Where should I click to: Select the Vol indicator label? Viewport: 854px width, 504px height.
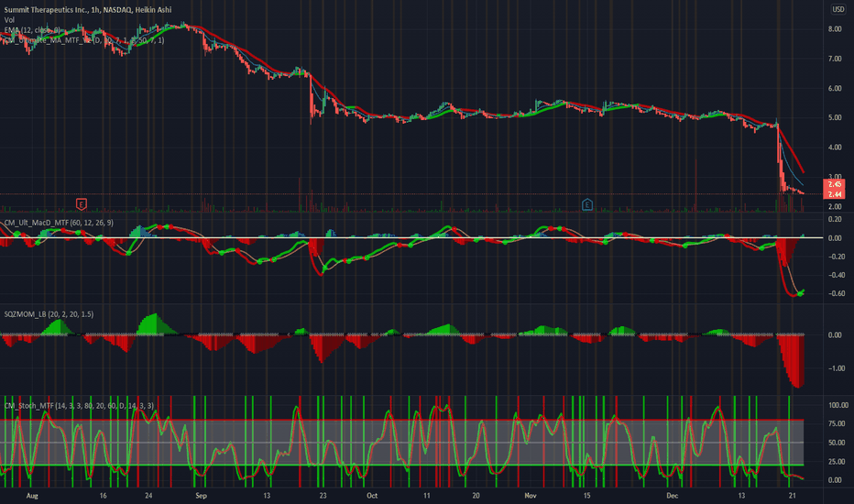click(x=9, y=19)
